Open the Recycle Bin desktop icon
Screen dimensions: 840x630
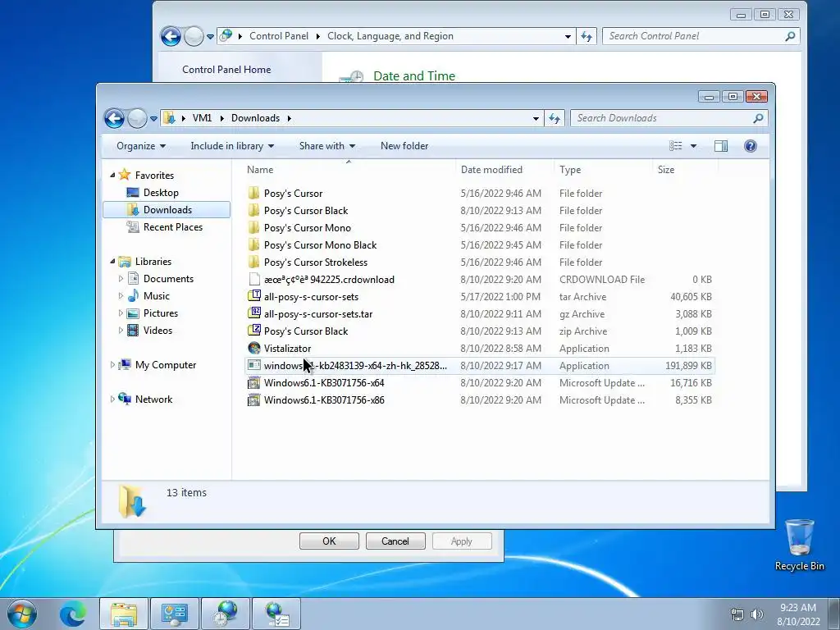coord(799,546)
